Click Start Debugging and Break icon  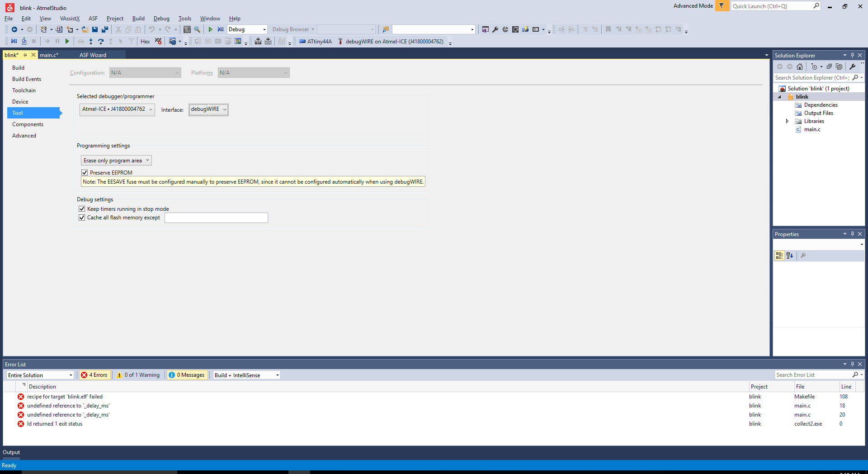tap(221, 29)
